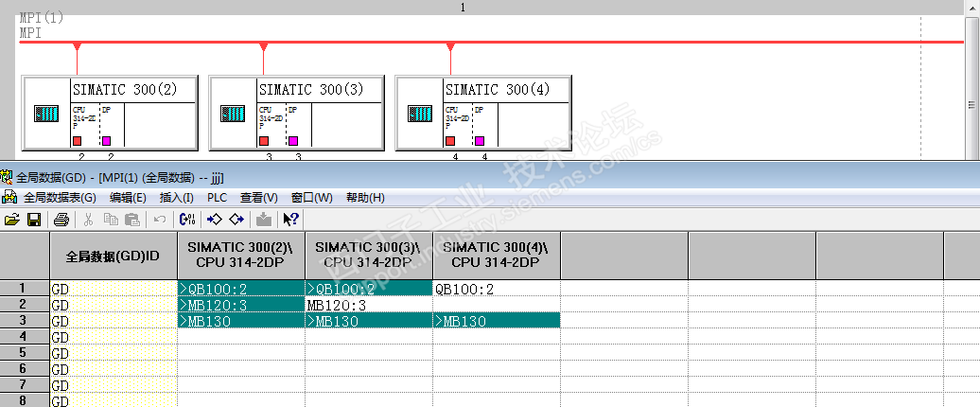Click the network view vertical scrollbar
The image size is (980, 407).
pos(971,87)
